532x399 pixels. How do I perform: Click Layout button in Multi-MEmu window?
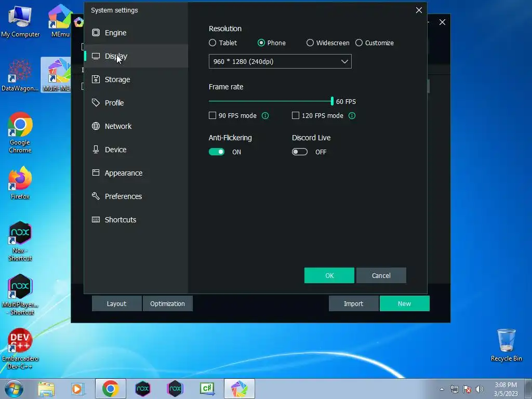[117, 303]
